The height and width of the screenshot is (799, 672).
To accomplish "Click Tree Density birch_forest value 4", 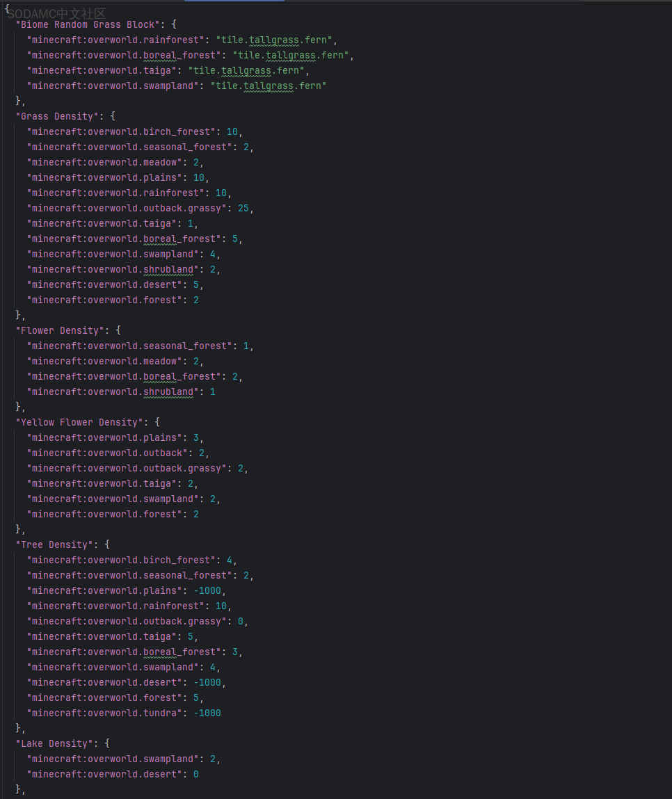I will tap(230, 560).
